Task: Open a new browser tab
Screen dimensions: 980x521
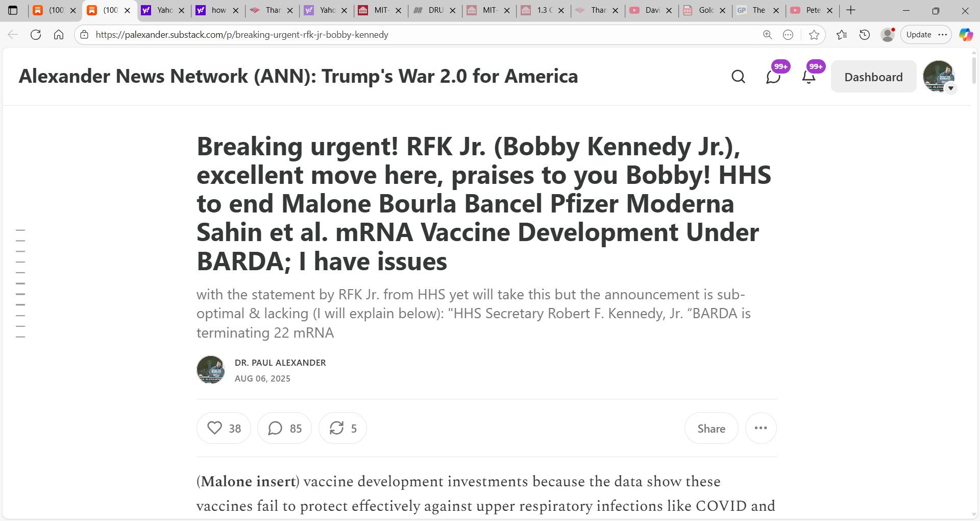Action: 851,10
